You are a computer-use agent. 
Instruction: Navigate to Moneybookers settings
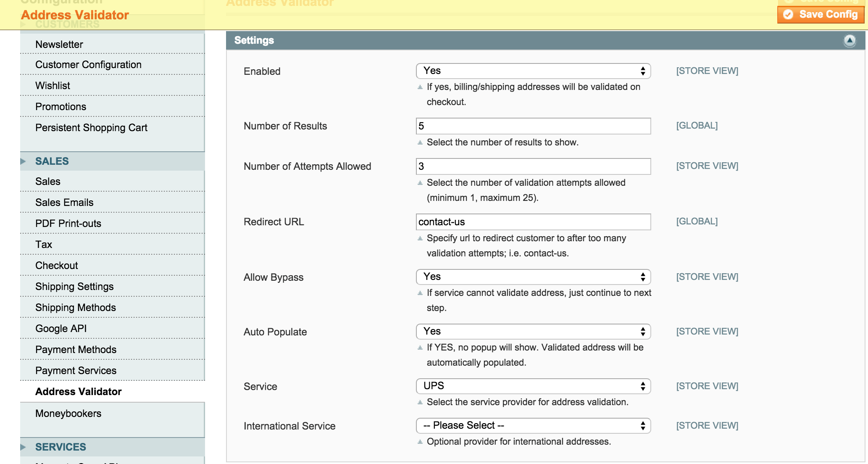68,414
